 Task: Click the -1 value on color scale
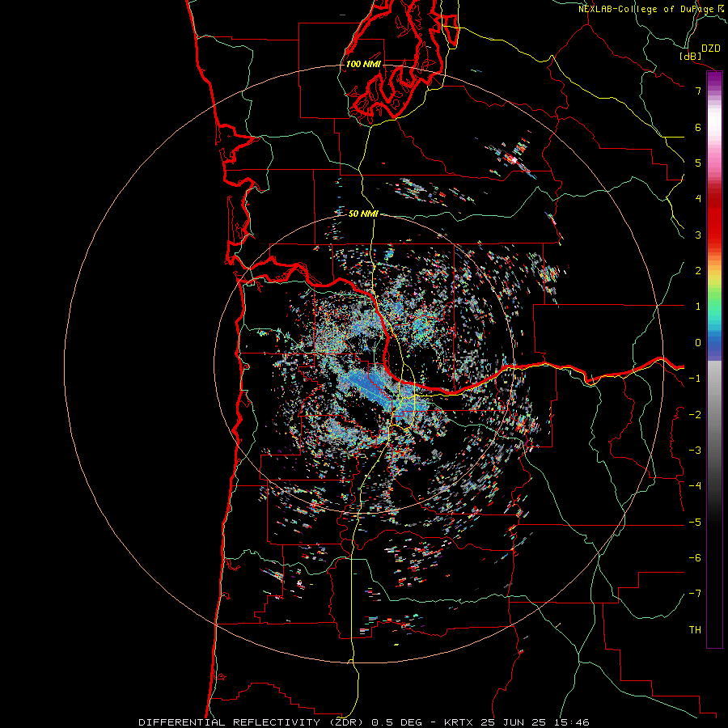695,379
